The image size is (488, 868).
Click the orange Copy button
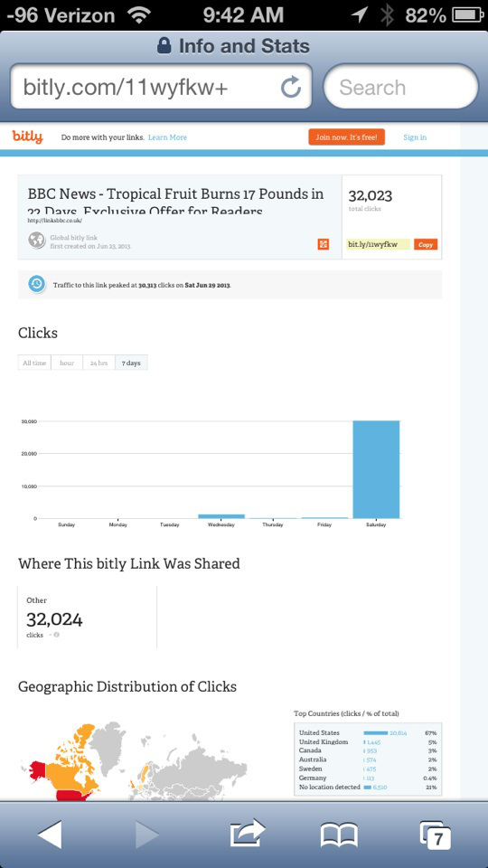click(x=426, y=244)
